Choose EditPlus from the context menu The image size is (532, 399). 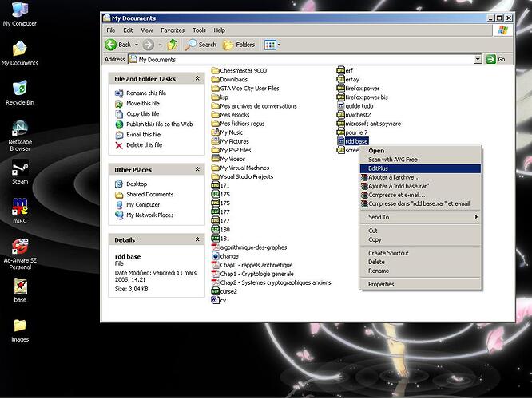pos(378,168)
